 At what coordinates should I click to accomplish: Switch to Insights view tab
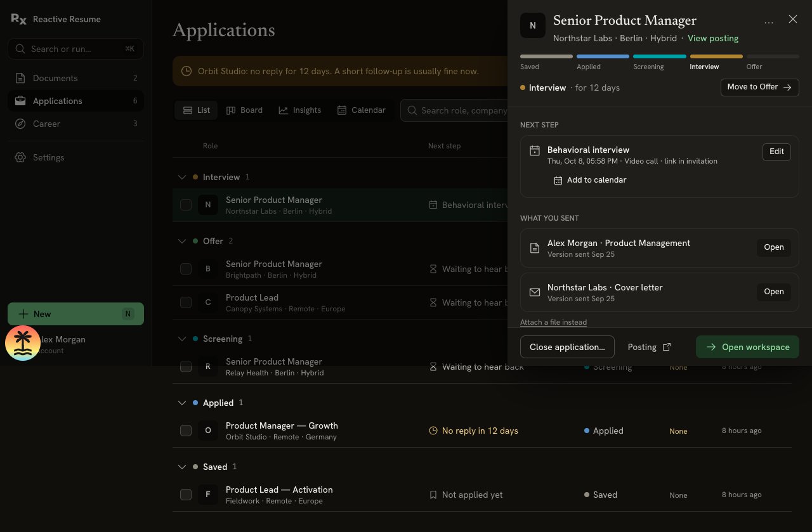299,110
